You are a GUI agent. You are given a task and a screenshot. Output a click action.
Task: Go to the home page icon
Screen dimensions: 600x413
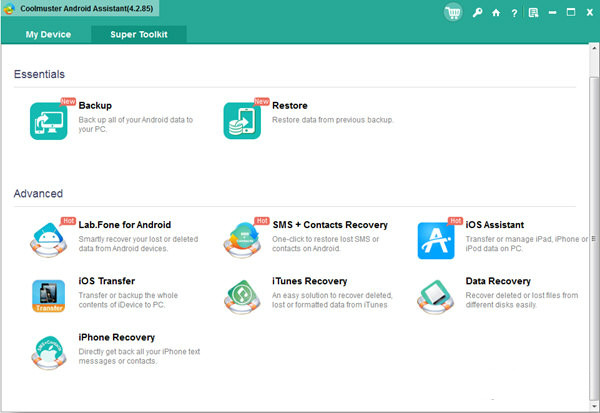(x=496, y=13)
